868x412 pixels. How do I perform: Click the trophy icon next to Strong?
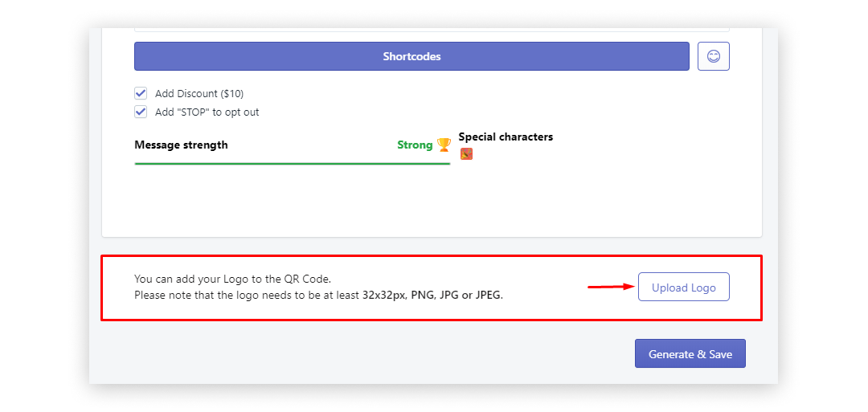click(x=444, y=145)
